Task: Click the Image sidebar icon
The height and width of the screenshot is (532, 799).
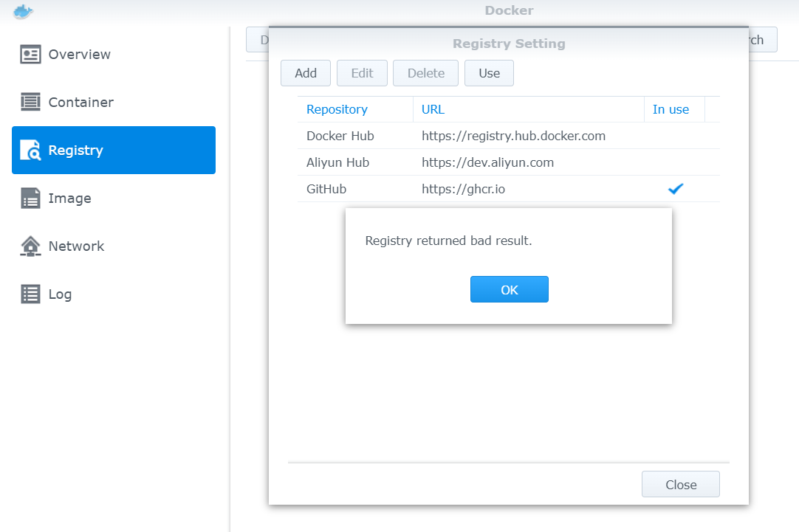Action: 30,198
